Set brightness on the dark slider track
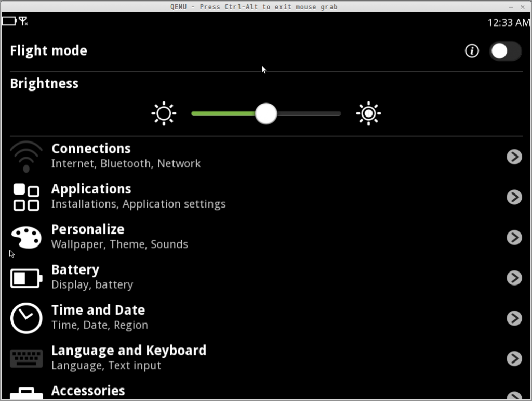Screen dimensions: 532x401 coord(309,113)
